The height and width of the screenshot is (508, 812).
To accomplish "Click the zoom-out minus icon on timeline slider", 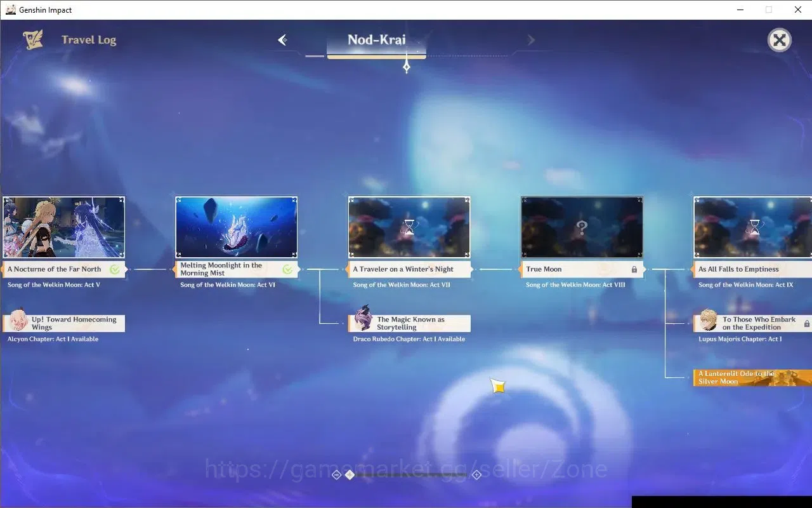I will point(337,475).
